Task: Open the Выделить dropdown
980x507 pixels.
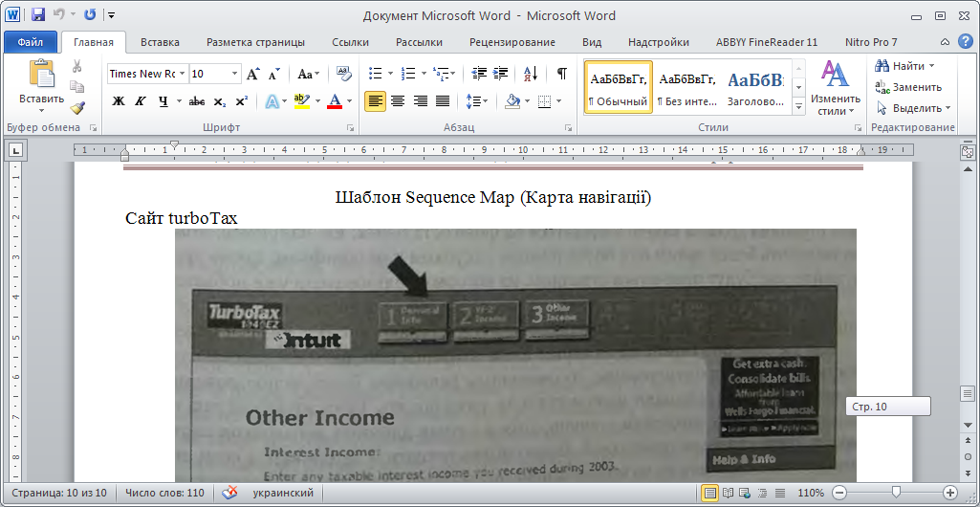Action: pos(913,108)
